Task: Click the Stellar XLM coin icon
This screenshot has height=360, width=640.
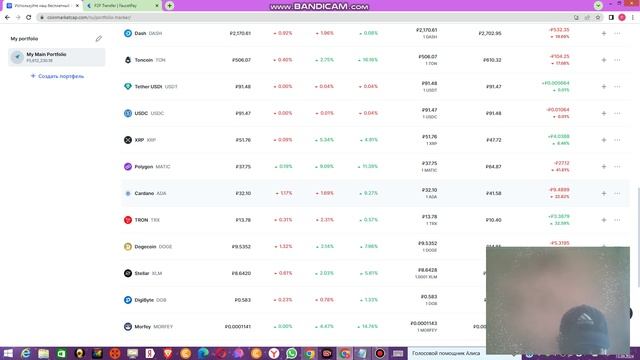Action: 128,273
